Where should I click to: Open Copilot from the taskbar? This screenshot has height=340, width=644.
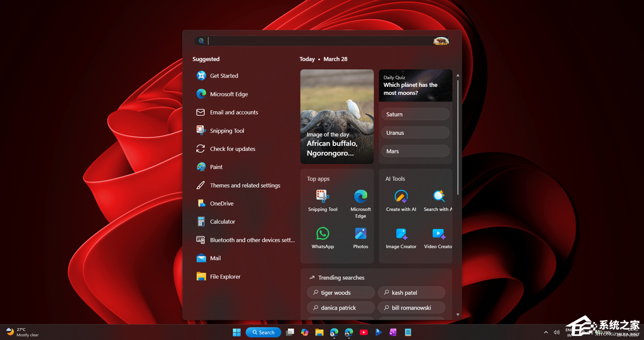(305, 332)
